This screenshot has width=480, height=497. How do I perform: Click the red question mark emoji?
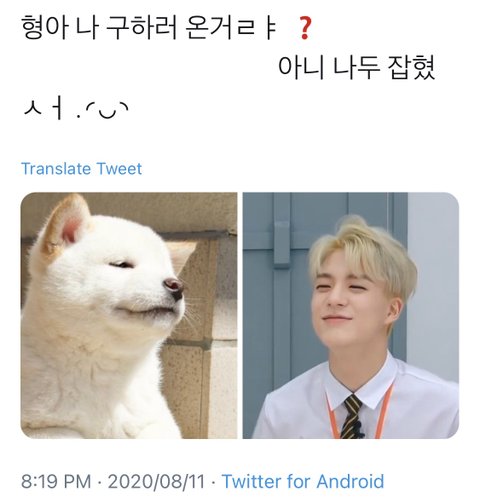coord(304,29)
